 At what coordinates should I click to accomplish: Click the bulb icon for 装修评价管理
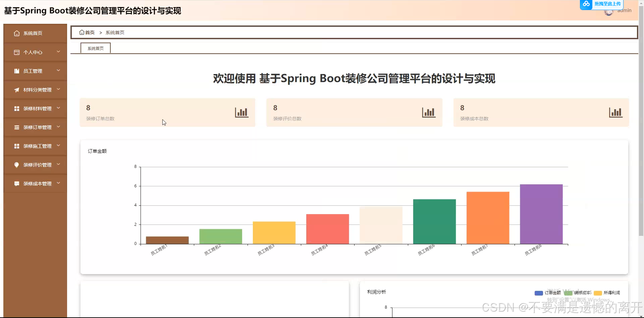(x=17, y=165)
